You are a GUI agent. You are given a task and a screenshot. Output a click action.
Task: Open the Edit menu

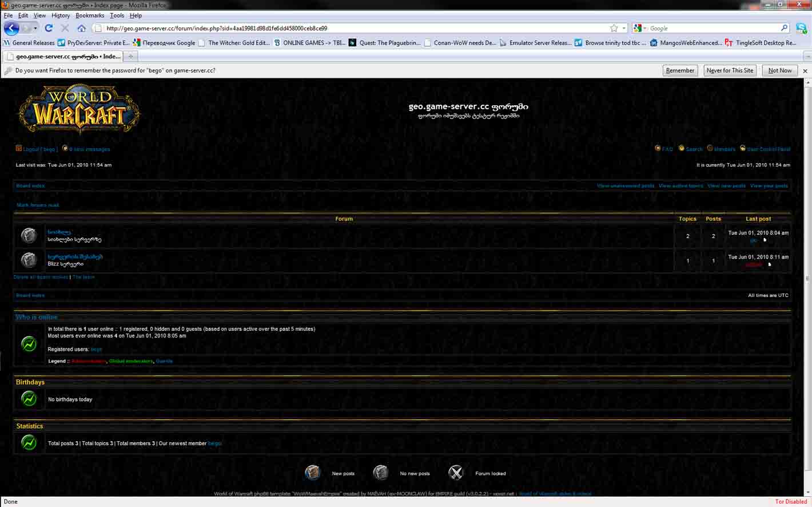pyautogui.click(x=23, y=15)
